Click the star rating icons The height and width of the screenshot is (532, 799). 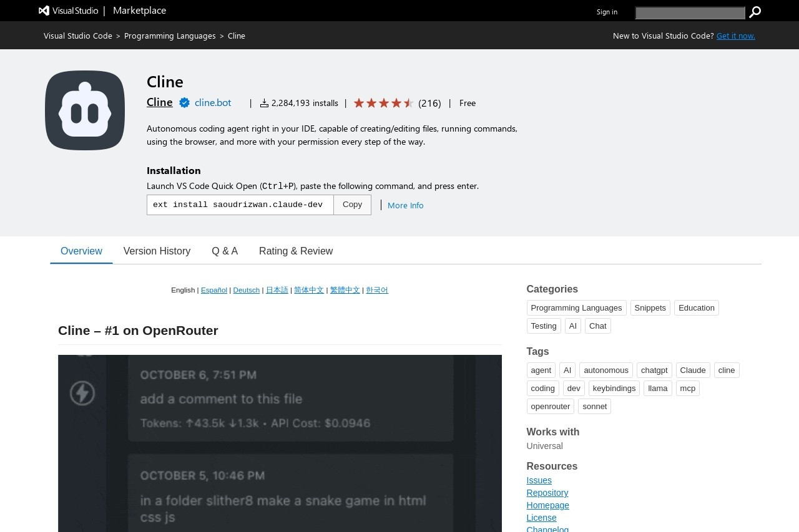click(384, 103)
